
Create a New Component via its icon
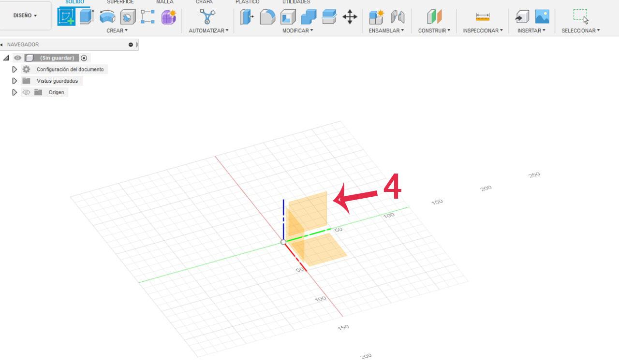376,17
